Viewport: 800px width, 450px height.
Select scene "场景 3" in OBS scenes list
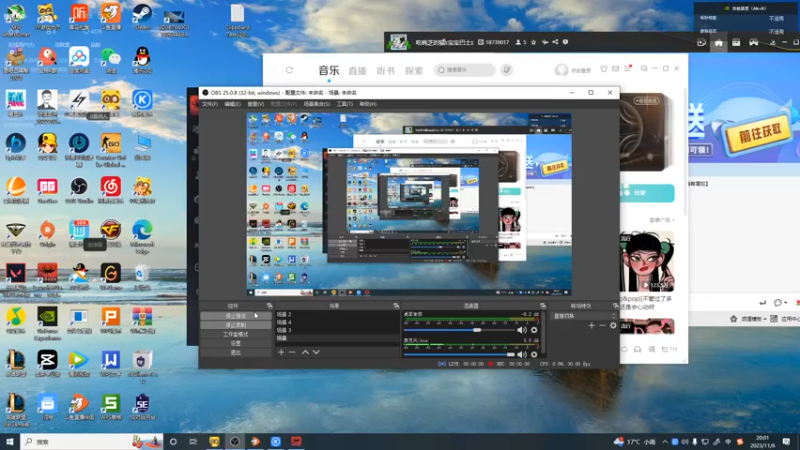(x=337, y=330)
